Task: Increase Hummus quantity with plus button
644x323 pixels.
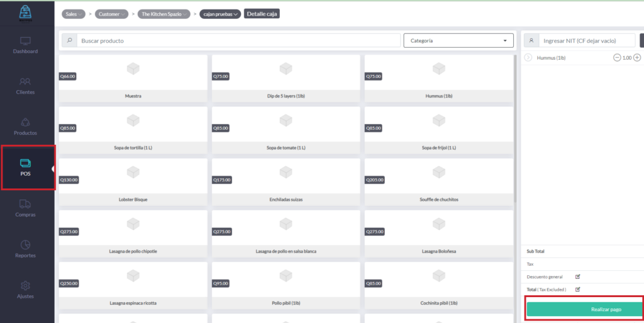Action: (637, 58)
